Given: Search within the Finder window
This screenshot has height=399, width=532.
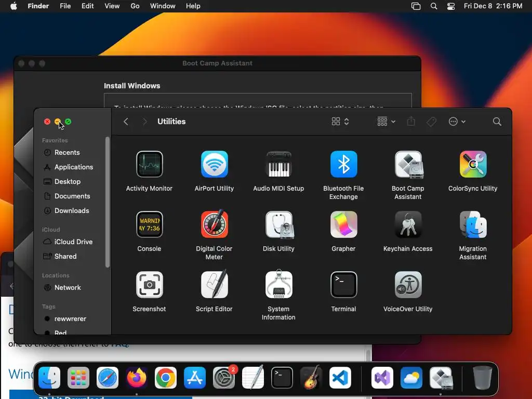Looking at the screenshot, I should [x=497, y=122].
